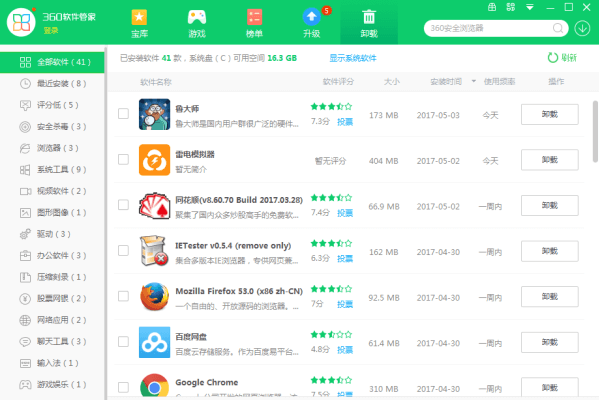Select 视频软件 (2) category
Image resolution: width=599 pixels, height=400 pixels.
[52, 191]
